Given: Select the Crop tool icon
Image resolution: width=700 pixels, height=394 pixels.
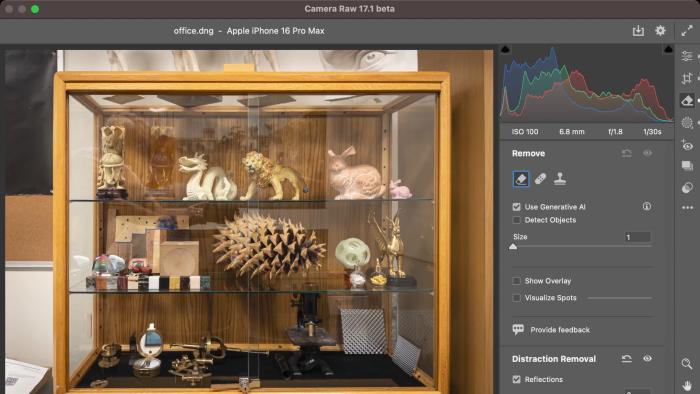Looking at the screenshot, I should 687,79.
